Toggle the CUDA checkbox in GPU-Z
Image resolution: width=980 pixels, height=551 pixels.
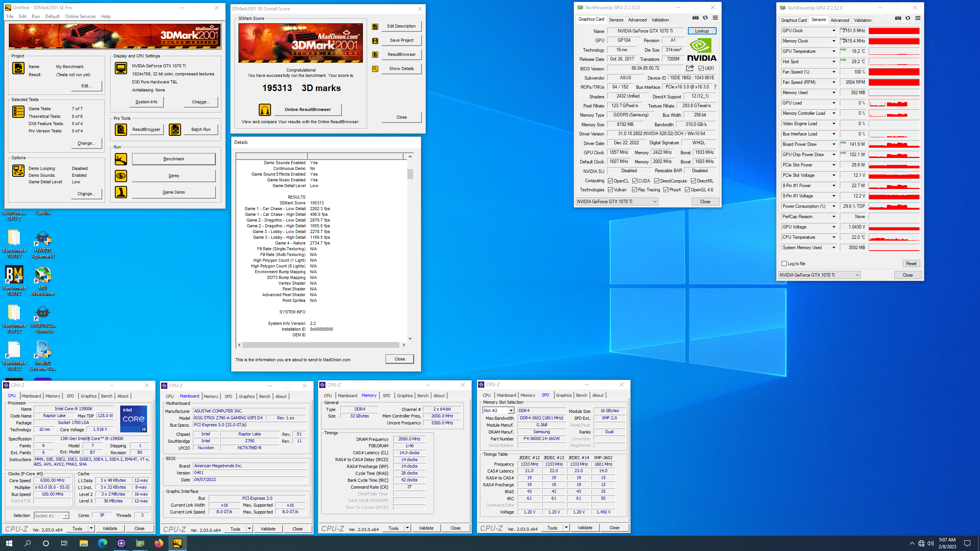(x=635, y=181)
